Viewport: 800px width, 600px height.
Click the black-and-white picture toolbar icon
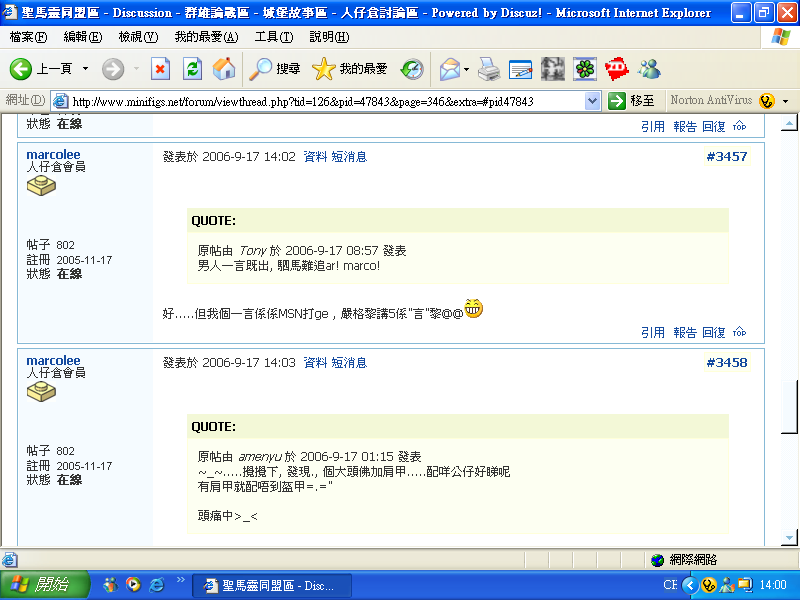pos(553,69)
